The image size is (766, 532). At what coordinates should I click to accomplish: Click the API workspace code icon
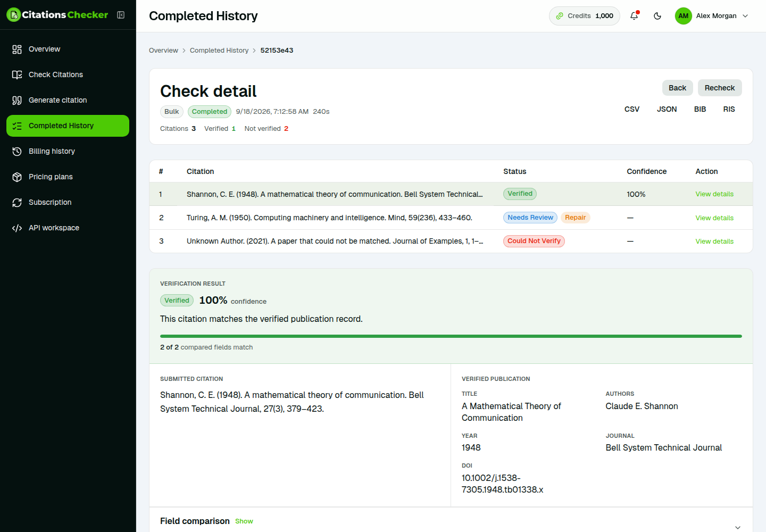pos(17,228)
